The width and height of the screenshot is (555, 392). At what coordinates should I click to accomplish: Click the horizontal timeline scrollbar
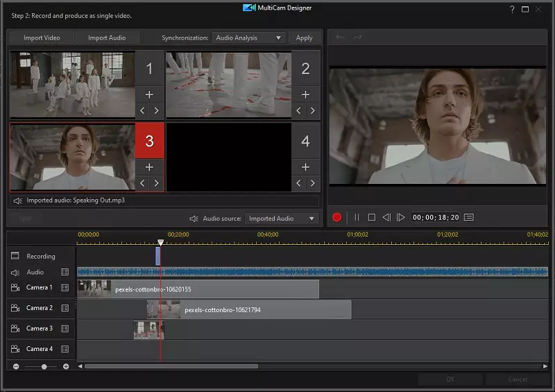(x=171, y=366)
